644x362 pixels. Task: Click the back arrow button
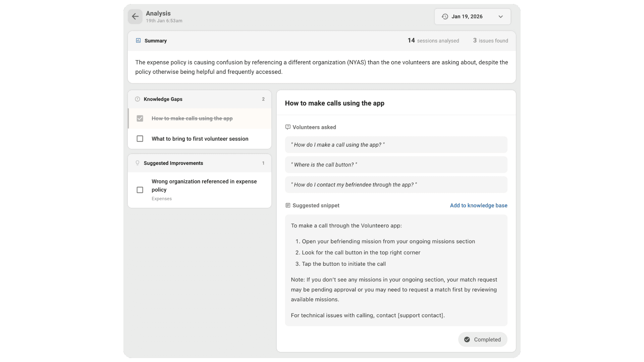[135, 16]
